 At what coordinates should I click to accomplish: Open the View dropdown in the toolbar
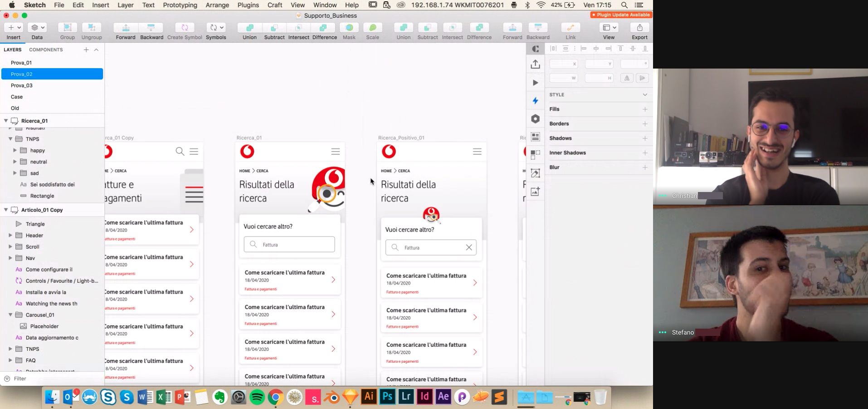tap(609, 28)
